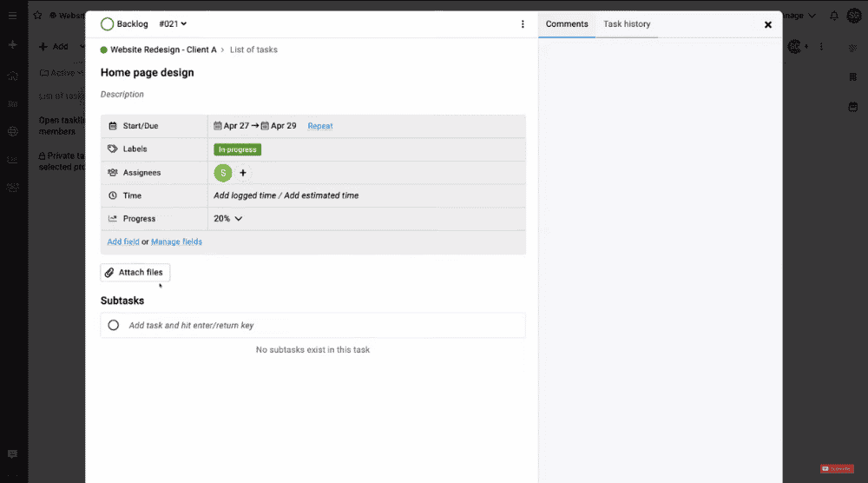Open the List of tasks breadcrumb
Screen dimensions: 868x483
253,50
